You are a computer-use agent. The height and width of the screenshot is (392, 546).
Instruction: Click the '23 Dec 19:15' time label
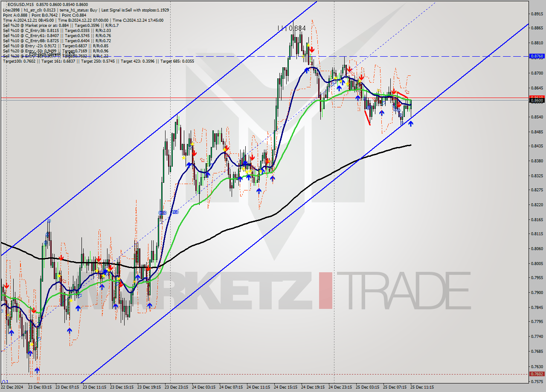coord(149,387)
